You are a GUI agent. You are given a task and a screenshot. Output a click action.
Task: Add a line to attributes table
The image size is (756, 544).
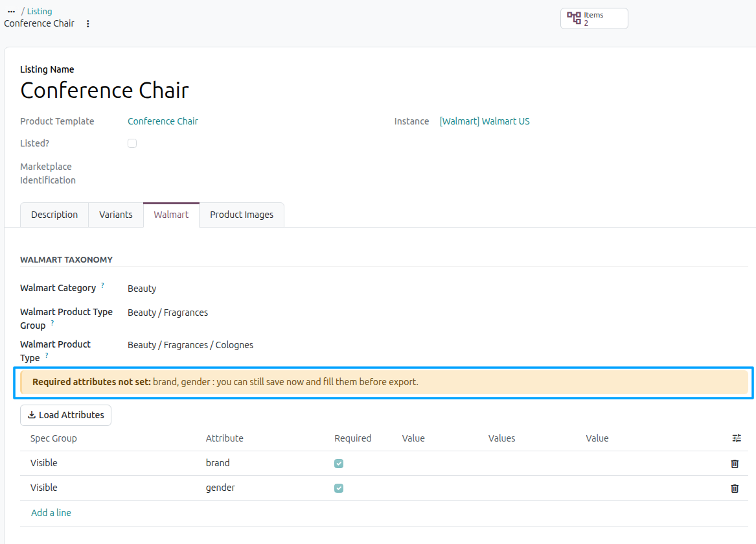point(51,513)
